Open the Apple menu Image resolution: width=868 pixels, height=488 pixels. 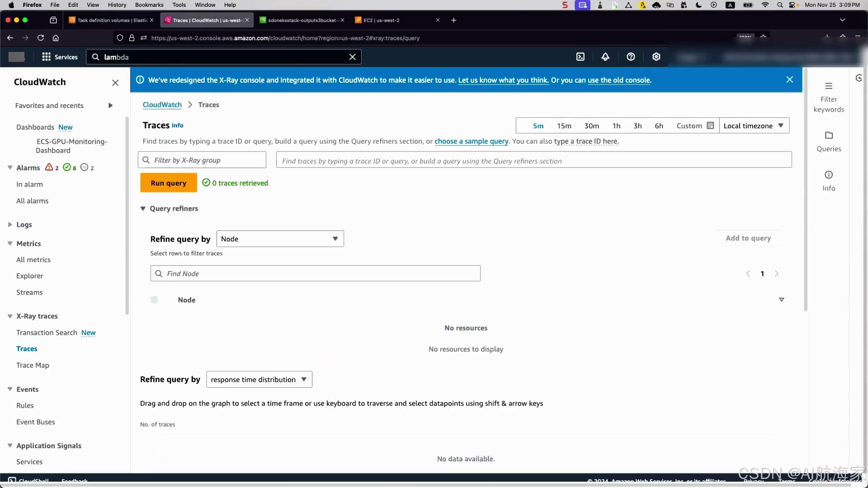[11, 5]
